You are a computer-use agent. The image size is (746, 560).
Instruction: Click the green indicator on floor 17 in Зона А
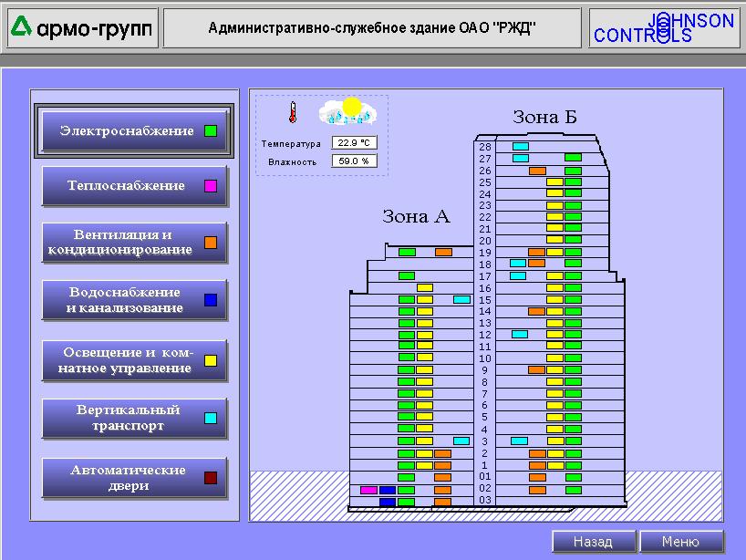(407, 275)
